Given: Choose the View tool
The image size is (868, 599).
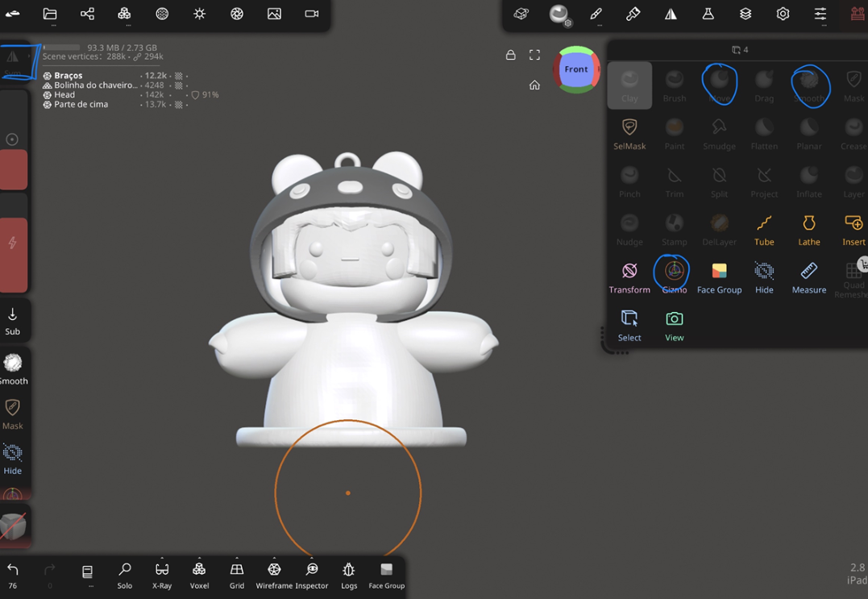Looking at the screenshot, I should (675, 326).
